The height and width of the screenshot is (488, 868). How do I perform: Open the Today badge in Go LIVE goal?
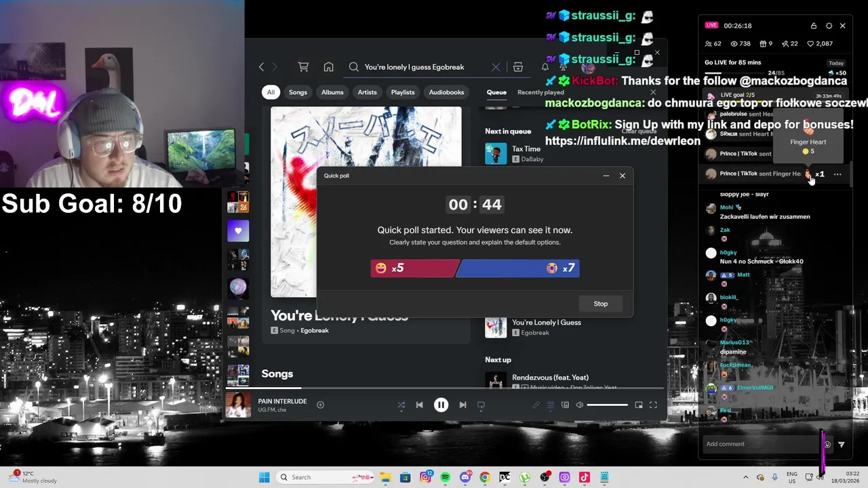[x=836, y=63]
